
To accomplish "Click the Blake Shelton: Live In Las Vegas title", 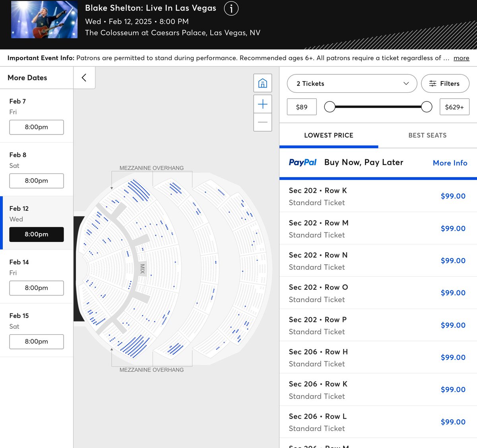I will coord(151,8).
